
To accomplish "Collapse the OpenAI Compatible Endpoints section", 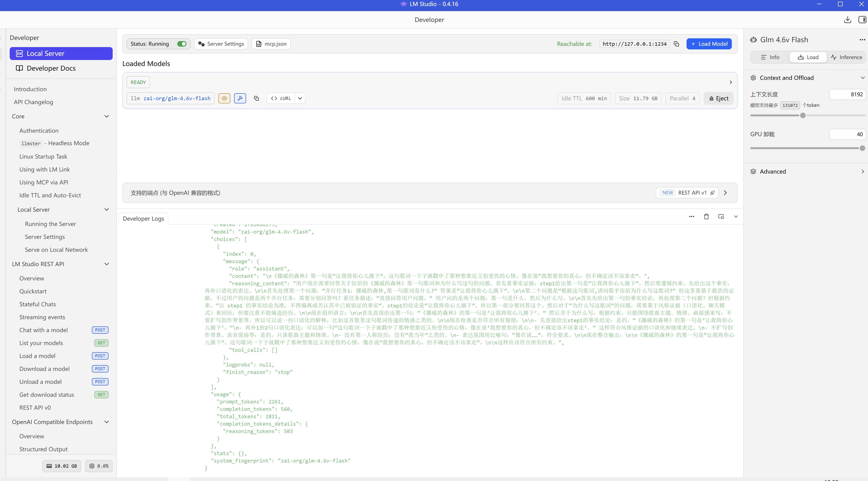I will click(107, 422).
